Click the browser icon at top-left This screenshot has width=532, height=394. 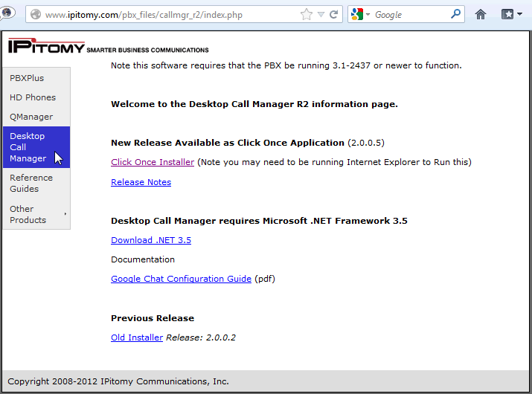tap(7, 13)
